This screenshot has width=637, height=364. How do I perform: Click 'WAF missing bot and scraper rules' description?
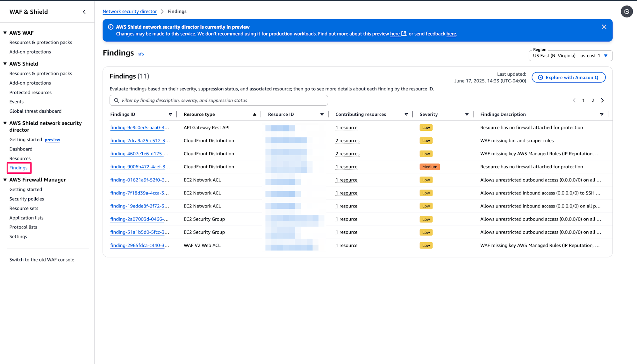517,141
